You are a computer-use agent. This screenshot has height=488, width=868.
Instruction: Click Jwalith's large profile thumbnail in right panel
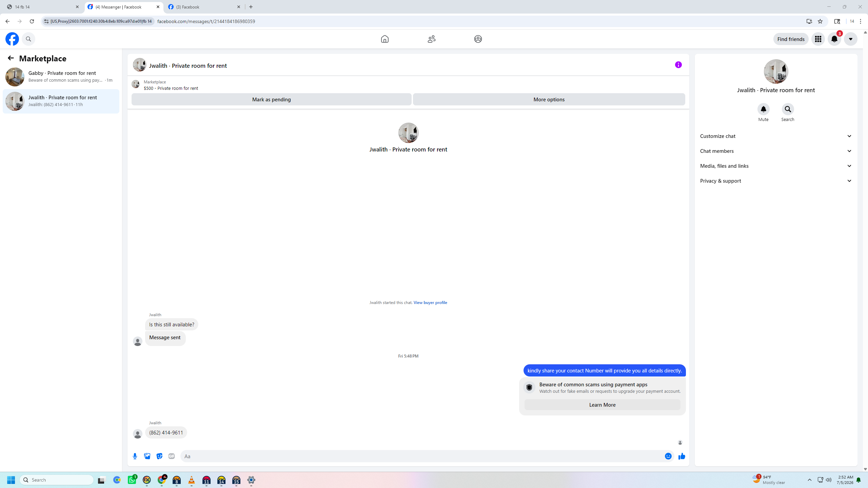tap(776, 72)
